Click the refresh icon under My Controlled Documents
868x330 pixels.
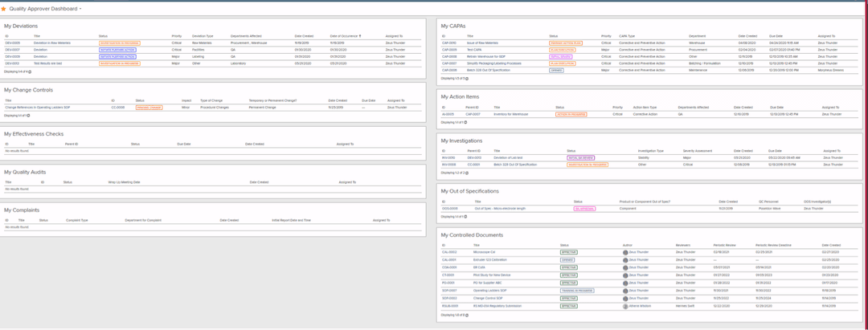(x=467, y=315)
